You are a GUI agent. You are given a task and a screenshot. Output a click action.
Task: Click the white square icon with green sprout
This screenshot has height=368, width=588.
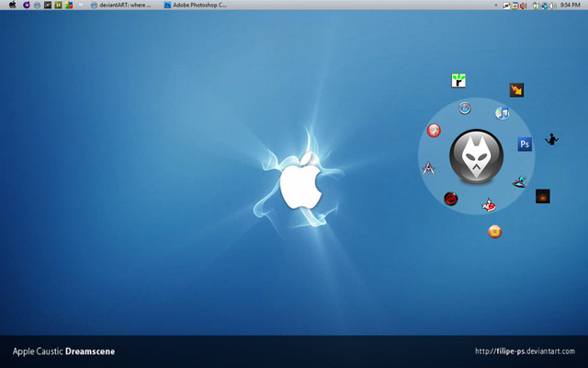[459, 81]
